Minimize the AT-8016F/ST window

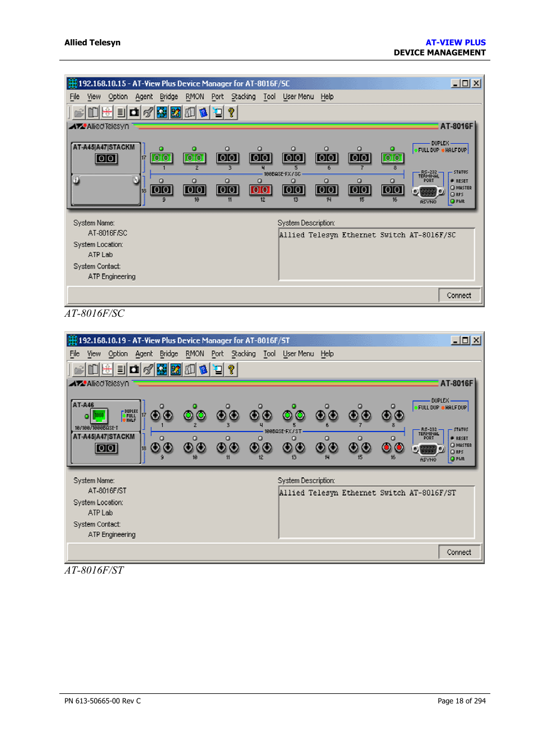[x=456, y=340]
